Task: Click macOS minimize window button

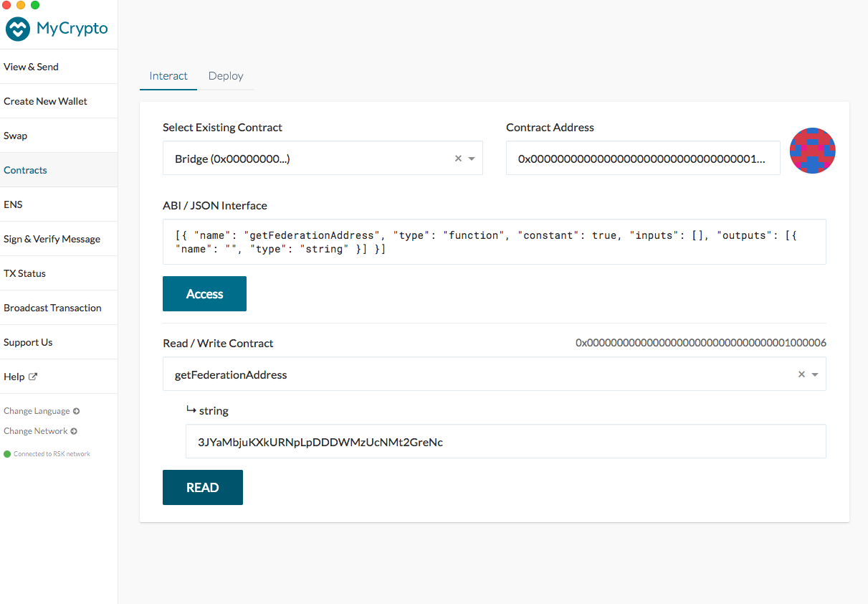Action: [21, 5]
